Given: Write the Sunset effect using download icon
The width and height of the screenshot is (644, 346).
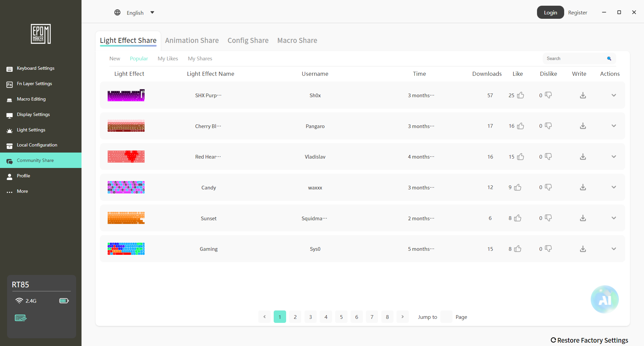Looking at the screenshot, I should point(583,218).
